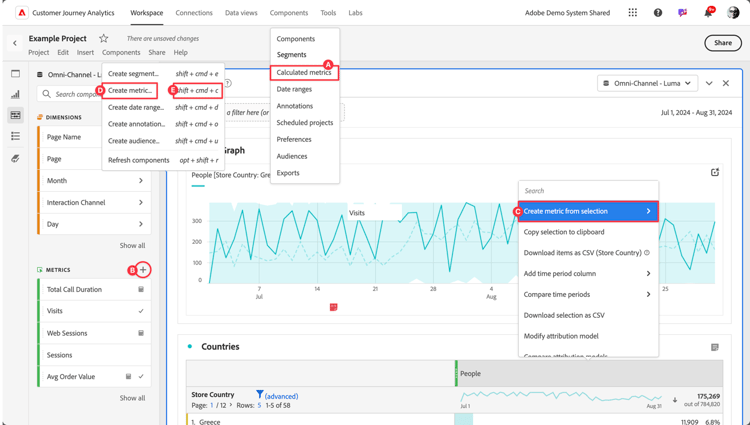Click the line graph settings icon
Image resolution: width=750 pixels, height=425 pixels.
[715, 172]
